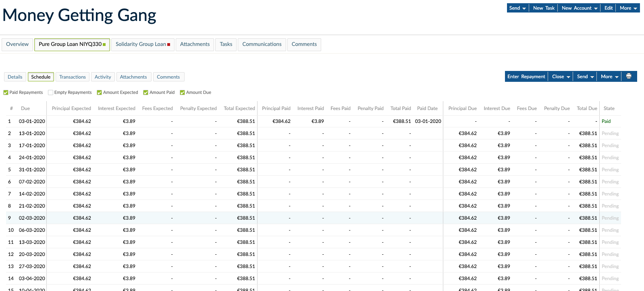644x291 pixels.
Task: Expand the New Account dropdown
Action: point(580,8)
